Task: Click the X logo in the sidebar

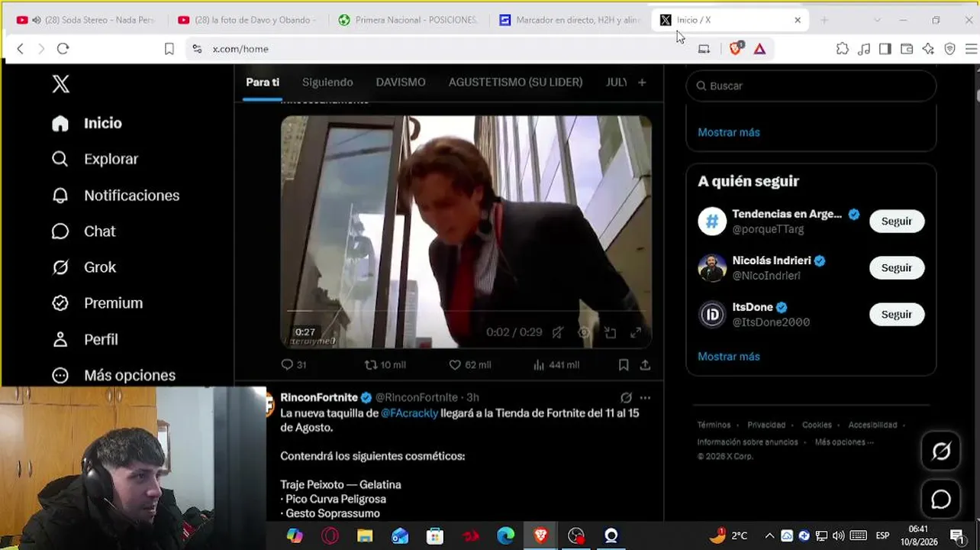Action: click(60, 84)
